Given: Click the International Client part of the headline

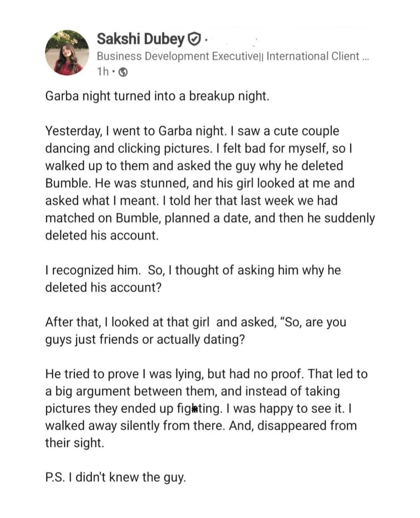Looking at the screenshot, I should (x=312, y=56).
